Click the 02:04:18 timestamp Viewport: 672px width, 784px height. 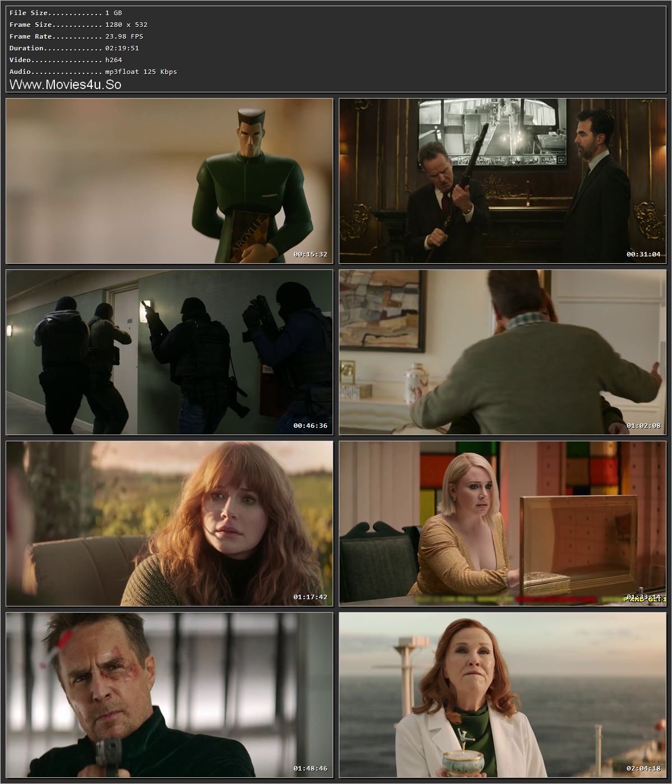click(x=643, y=768)
